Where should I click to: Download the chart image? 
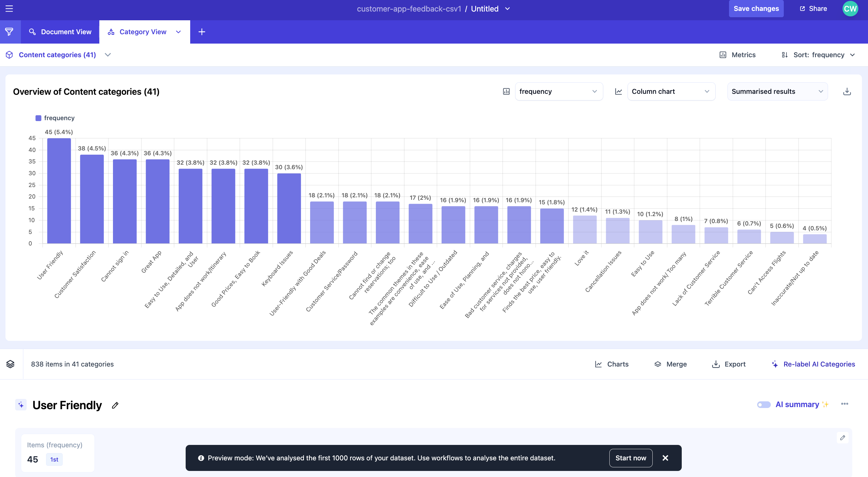point(847,92)
